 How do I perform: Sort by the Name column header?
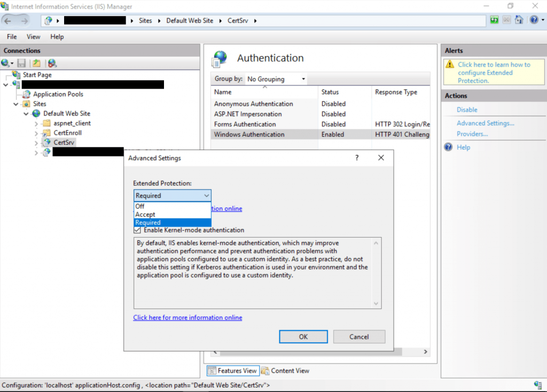tap(264, 92)
